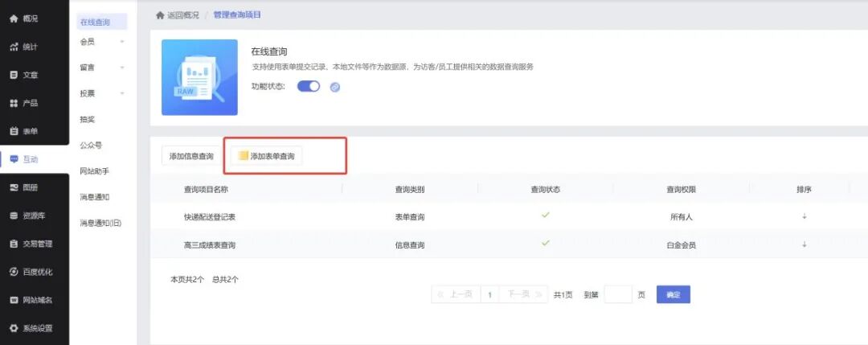The image size is (868, 345).
Task: Toggle the 功能状态 switch
Action: tap(309, 86)
